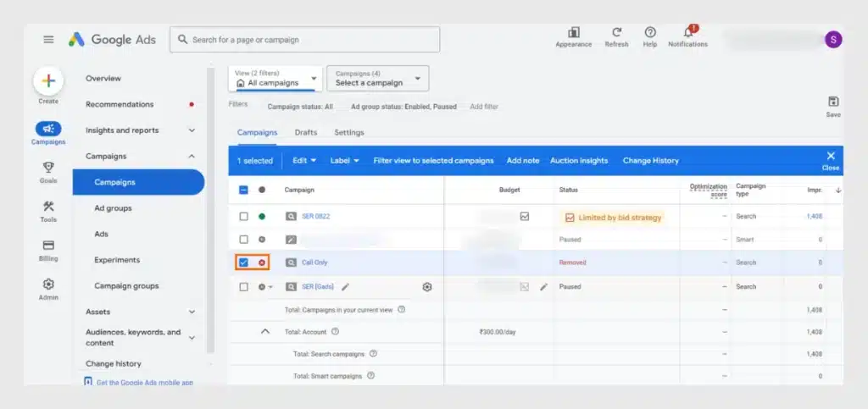This screenshot has height=409, width=868.
Task: Check the SER (Gads) campaign checkbox
Action: tap(243, 287)
